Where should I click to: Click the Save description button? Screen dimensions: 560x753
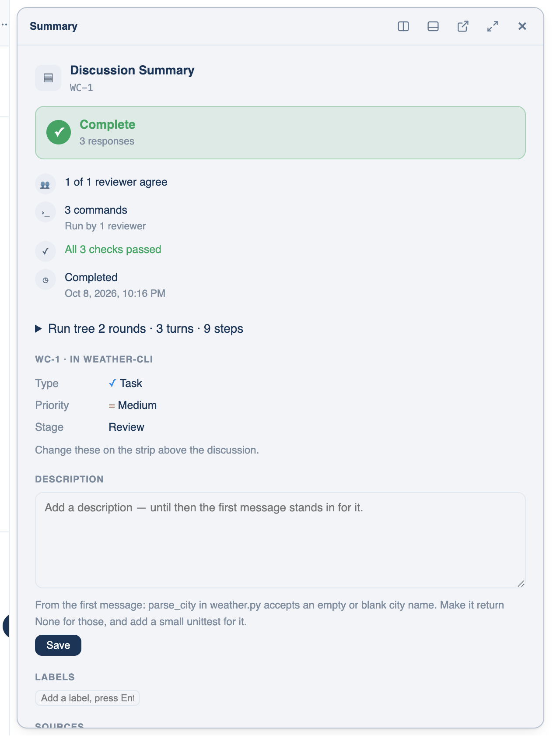point(58,645)
